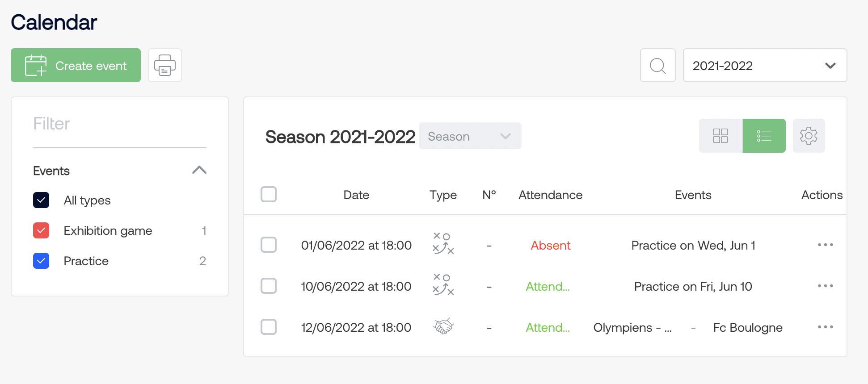868x384 pixels.
Task: Click the Create event button
Action: (x=76, y=65)
